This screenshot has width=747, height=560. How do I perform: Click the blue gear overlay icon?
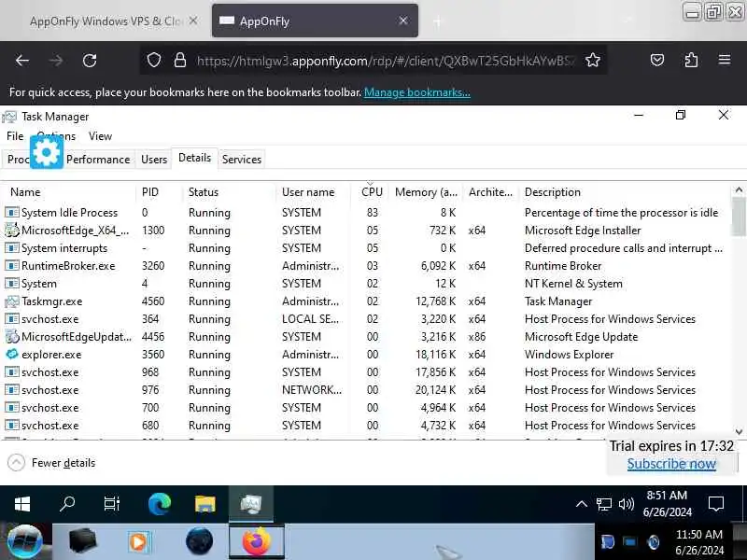point(46,152)
